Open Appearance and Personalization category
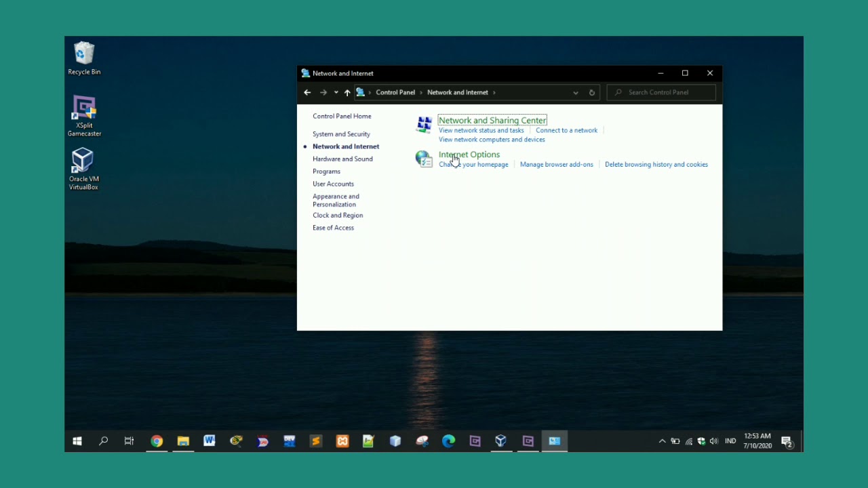868x488 pixels. [x=336, y=200]
